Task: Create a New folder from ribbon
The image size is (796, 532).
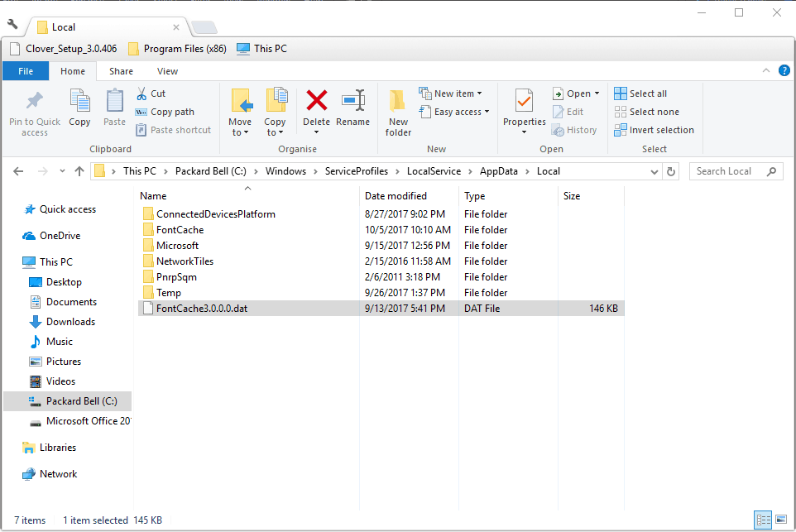Action: click(398, 113)
